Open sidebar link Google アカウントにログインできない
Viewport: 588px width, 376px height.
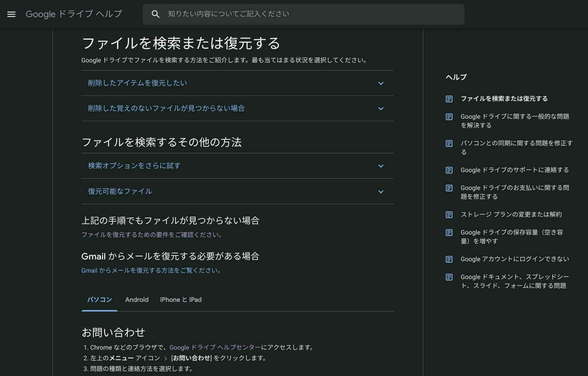coord(515,259)
